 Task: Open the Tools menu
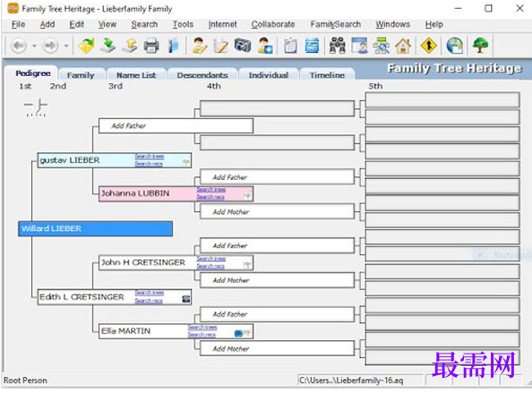pos(183,24)
